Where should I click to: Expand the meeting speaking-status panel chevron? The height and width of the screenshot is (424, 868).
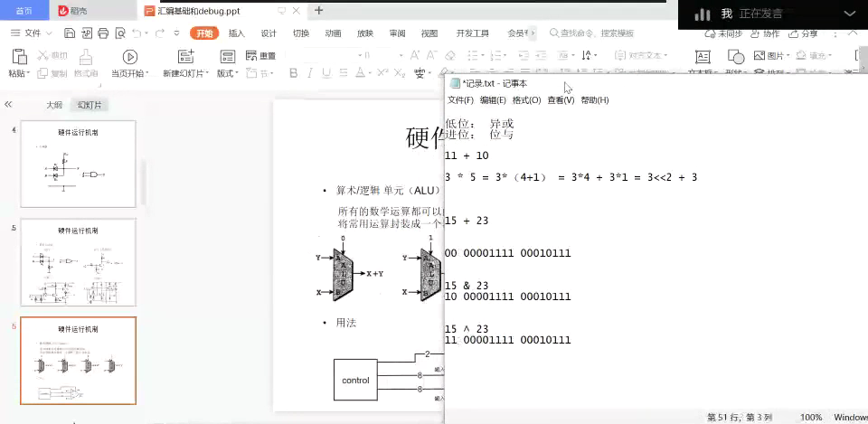(x=849, y=14)
